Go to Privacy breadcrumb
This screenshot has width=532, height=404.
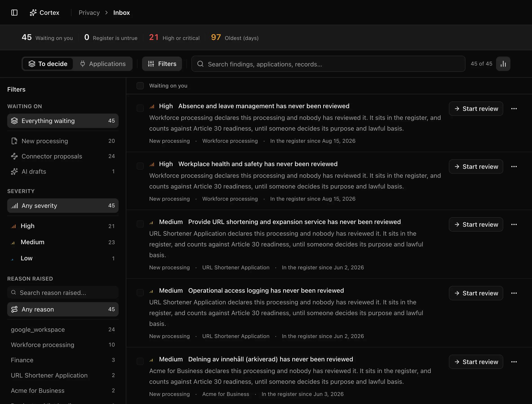(x=89, y=13)
